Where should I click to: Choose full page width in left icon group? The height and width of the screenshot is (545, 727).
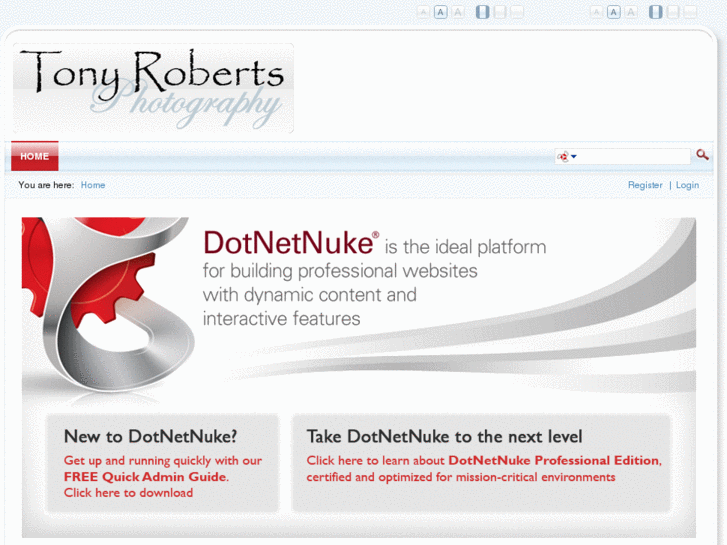click(x=517, y=12)
